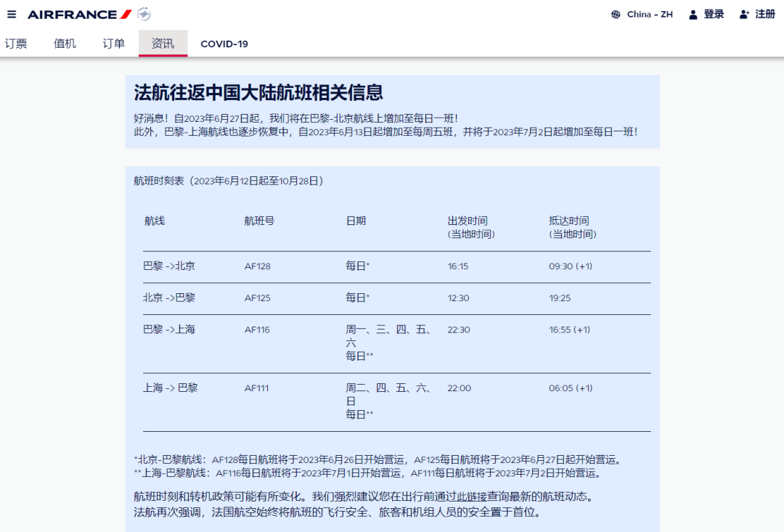The height and width of the screenshot is (532, 784).
Task: Click the 航班号 column header
Action: (x=259, y=221)
